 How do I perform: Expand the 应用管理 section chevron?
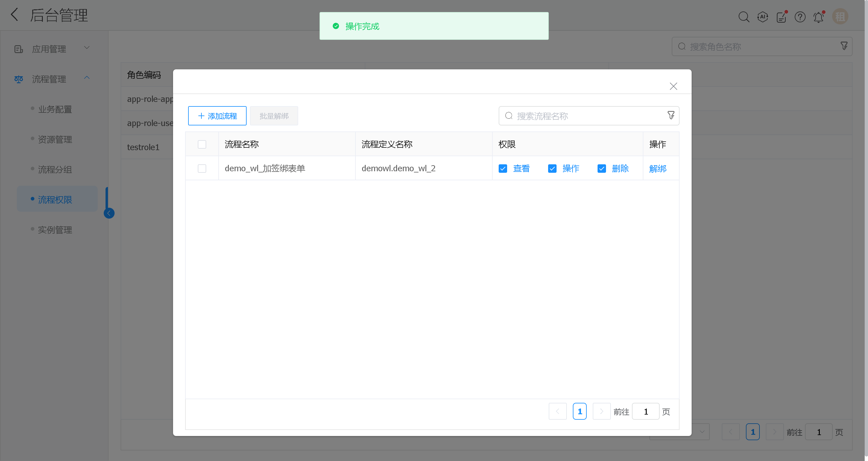coord(87,48)
